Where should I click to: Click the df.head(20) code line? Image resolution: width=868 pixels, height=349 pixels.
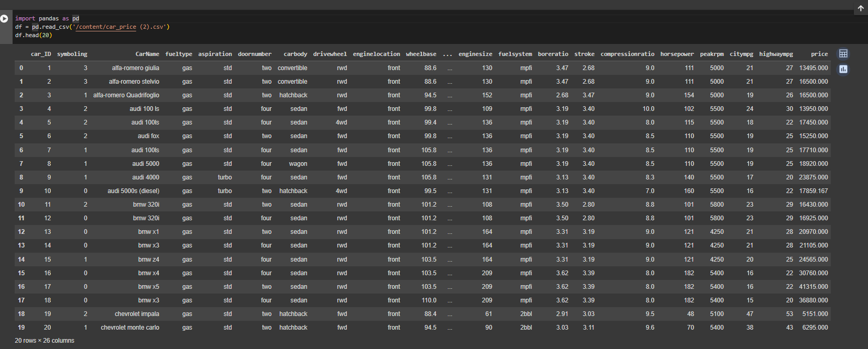[34, 35]
